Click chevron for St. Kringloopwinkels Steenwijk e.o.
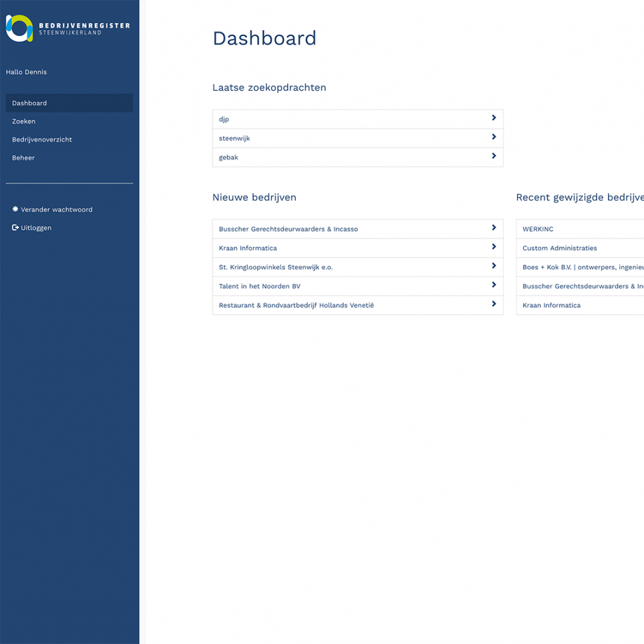 click(494, 266)
